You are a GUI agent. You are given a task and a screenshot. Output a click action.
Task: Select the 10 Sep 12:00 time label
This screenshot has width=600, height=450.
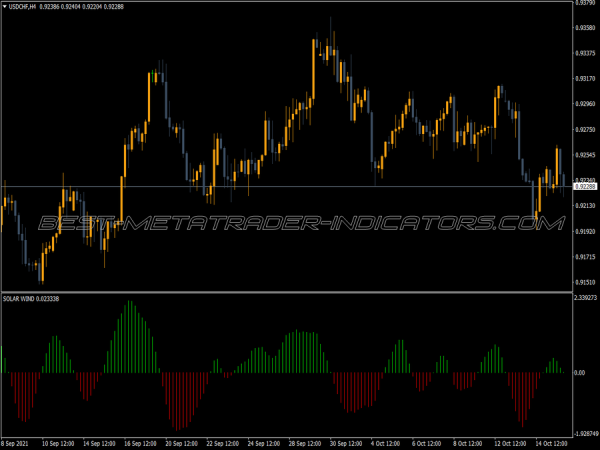[58, 443]
